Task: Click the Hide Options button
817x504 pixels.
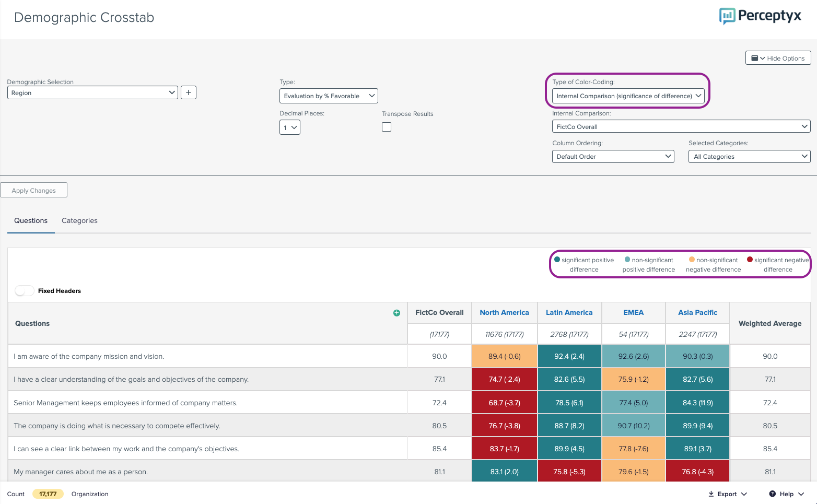Action: 778,58
